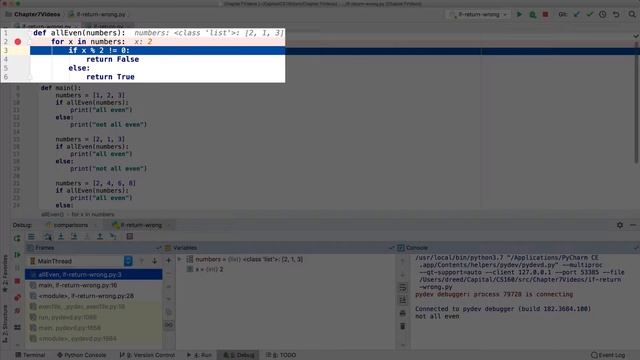Image resolution: width=640 pixels, height=360 pixels.
Task: Click the 'return False' code line
Action: [112, 59]
